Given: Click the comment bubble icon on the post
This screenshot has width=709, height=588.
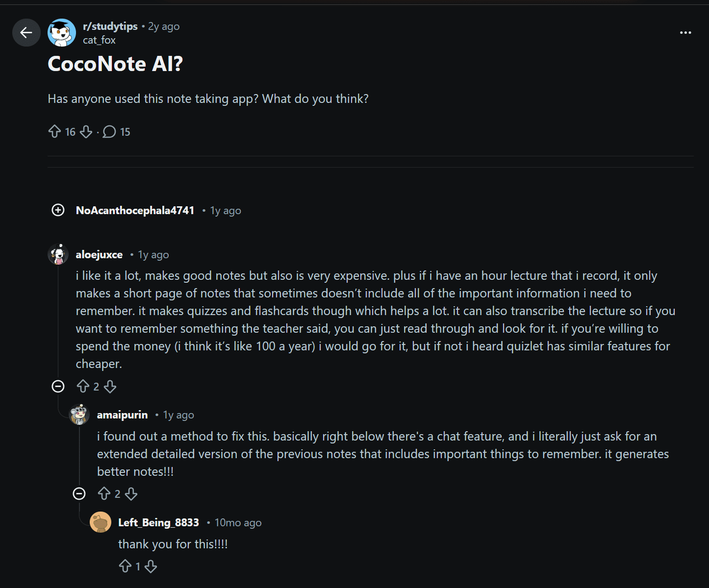Looking at the screenshot, I should [x=109, y=131].
